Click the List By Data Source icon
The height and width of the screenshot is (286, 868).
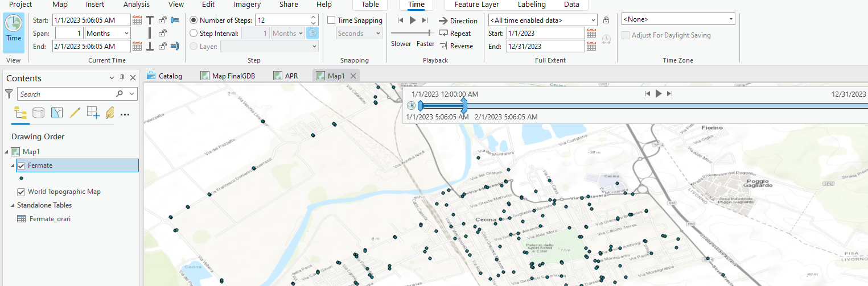[39, 113]
